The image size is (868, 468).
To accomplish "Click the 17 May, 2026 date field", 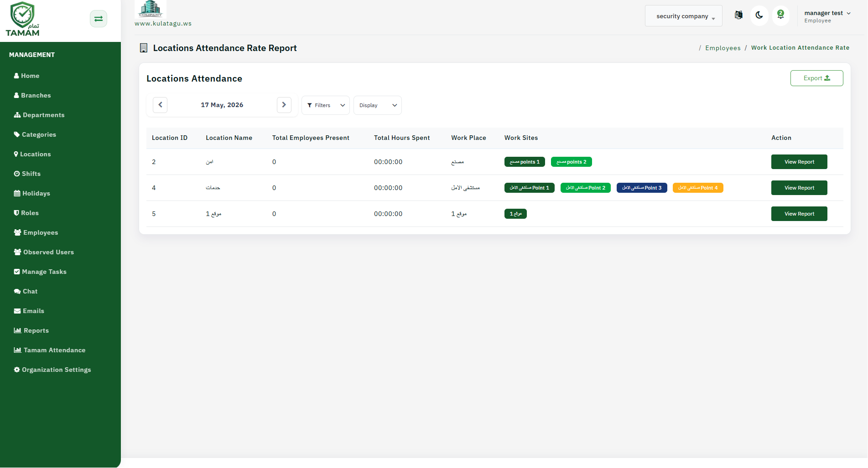I will pos(222,105).
